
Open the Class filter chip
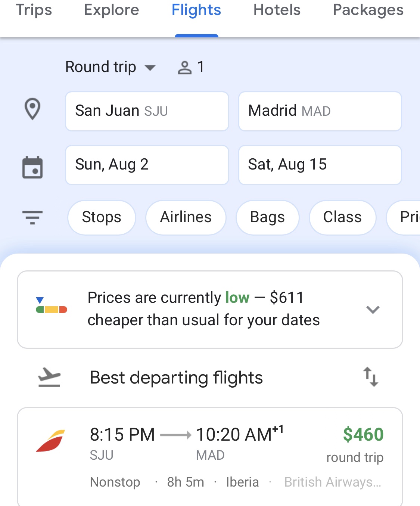point(342,217)
